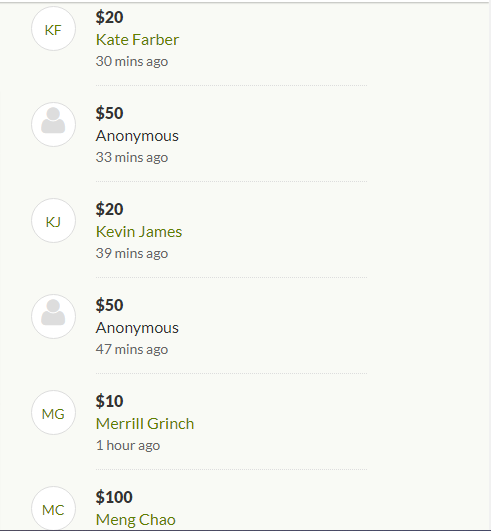Click the $10 donation amount
This screenshot has height=531, width=491.
pos(109,401)
